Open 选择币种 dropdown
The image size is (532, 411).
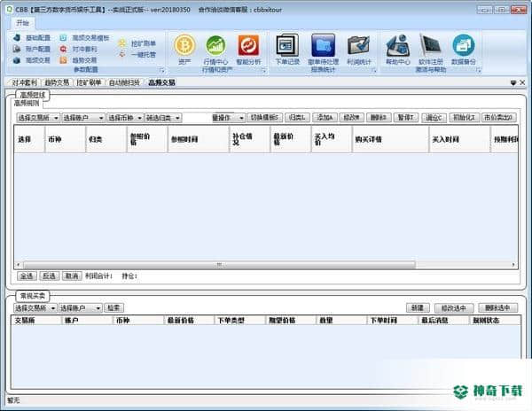tap(125, 118)
